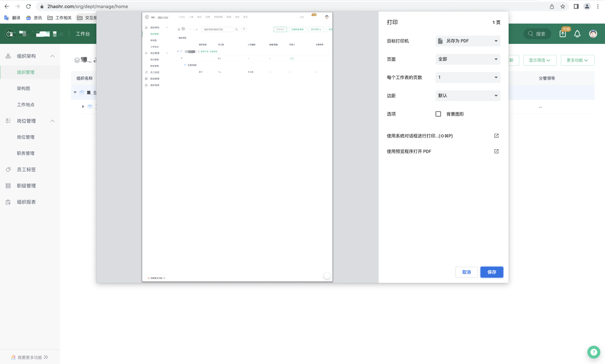
Task: Click browser share icon in address bar
Action: click(552, 7)
